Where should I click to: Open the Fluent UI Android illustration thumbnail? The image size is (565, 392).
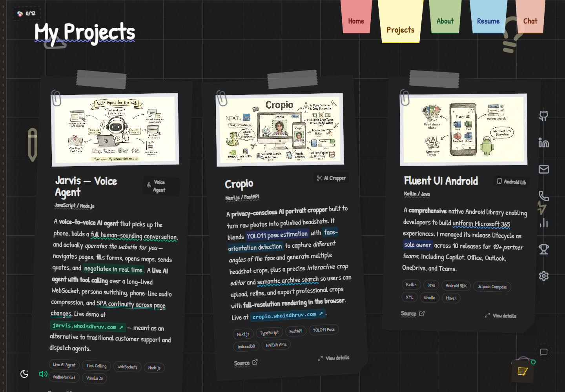(x=464, y=129)
